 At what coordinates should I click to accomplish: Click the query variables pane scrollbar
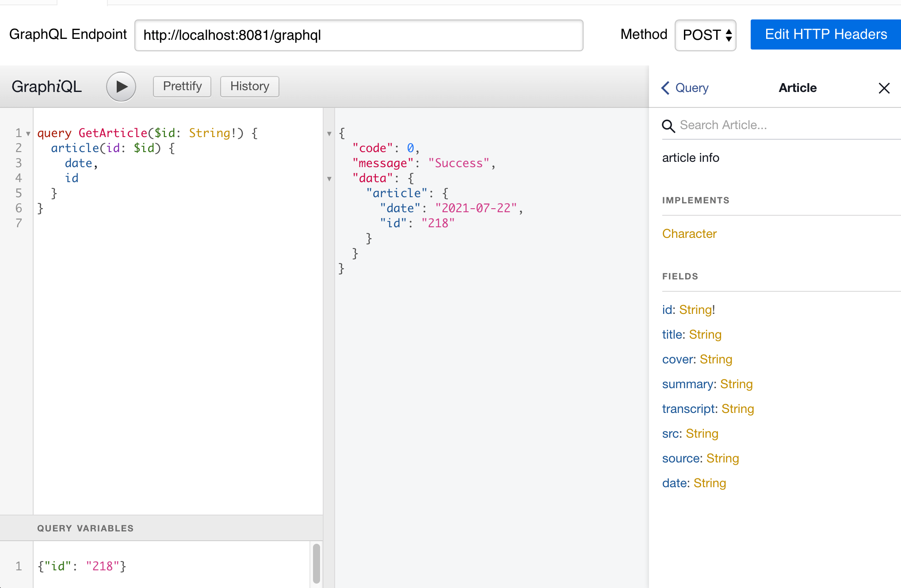coord(316,564)
